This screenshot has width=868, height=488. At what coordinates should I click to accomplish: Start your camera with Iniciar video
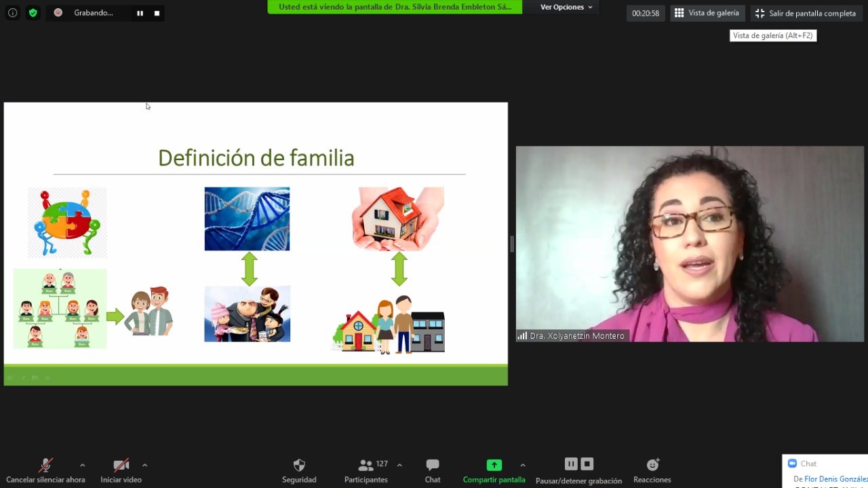pos(121,470)
